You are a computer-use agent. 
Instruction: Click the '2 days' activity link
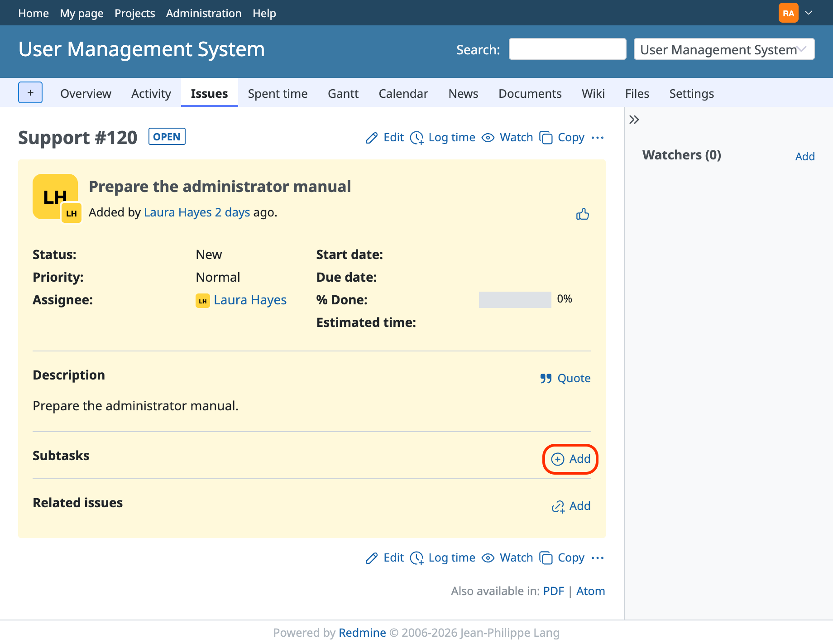[232, 212]
